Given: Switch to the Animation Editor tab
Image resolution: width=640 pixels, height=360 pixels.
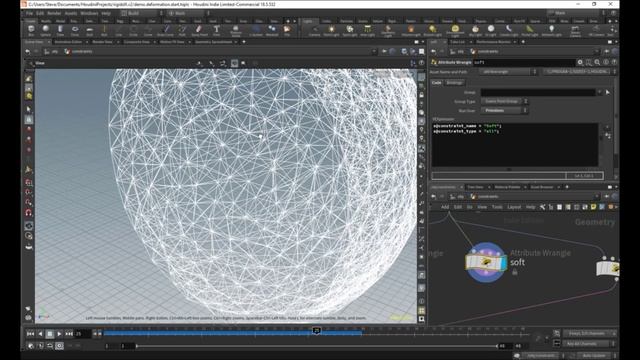Looking at the screenshot, I should [68, 42].
